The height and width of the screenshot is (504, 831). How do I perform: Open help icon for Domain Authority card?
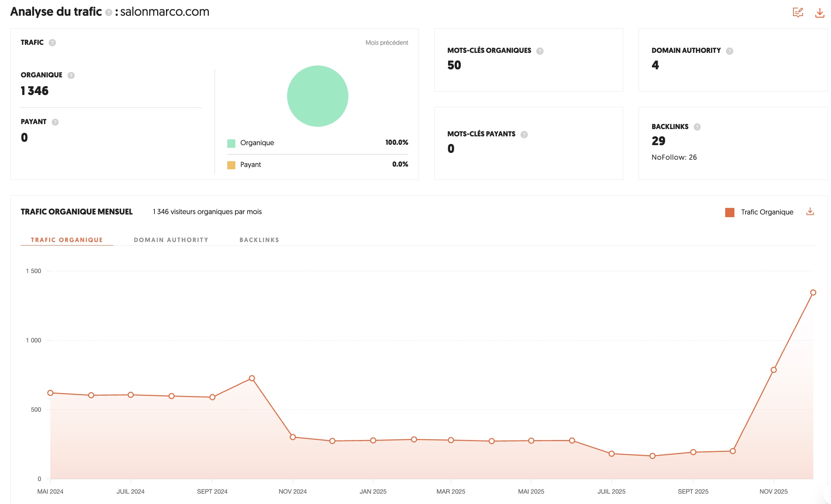pos(729,51)
